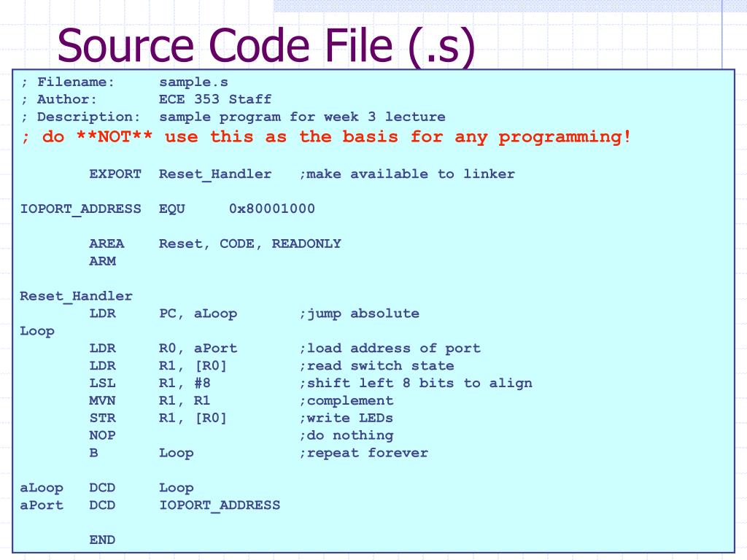Click the comment ';repeat forever'
This screenshot has width=747, height=560.
pyautogui.click(x=363, y=453)
